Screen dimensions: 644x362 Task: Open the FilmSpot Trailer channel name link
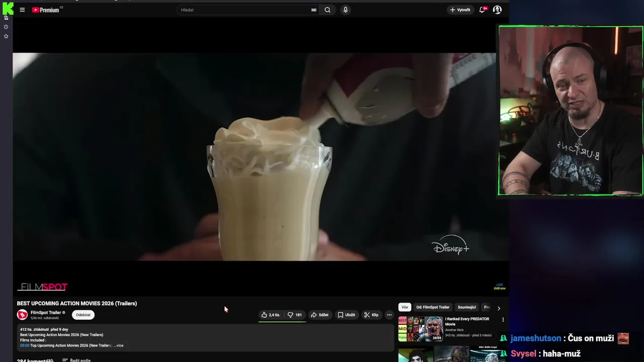pyautogui.click(x=46, y=313)
